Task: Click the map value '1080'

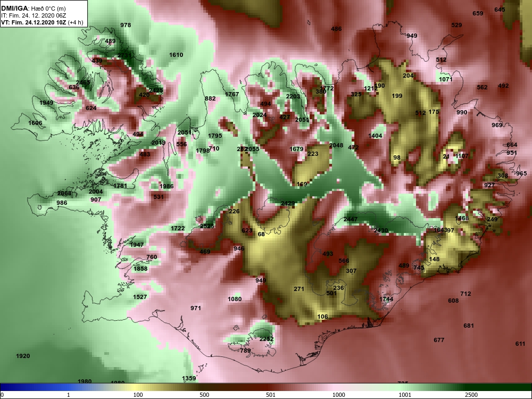Action: point(235,299)
